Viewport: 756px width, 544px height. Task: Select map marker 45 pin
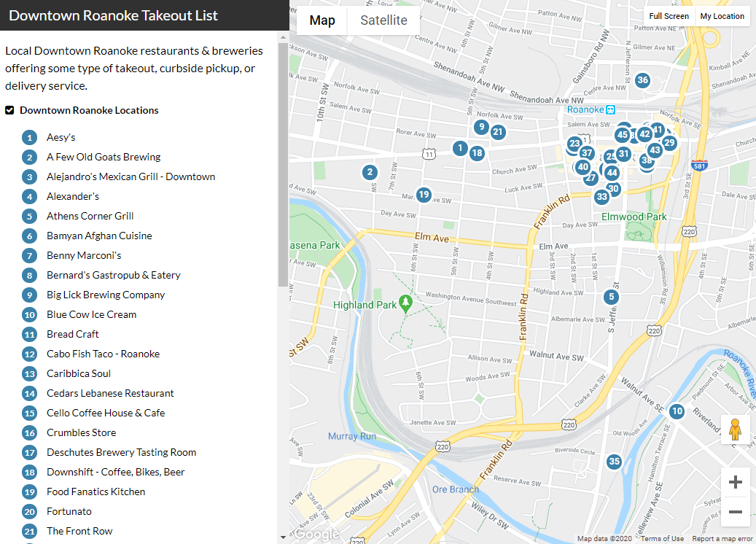coord(623,135)
